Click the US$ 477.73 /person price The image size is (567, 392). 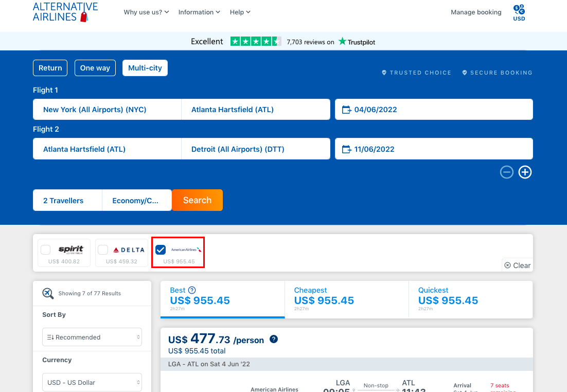pos(216,339)
